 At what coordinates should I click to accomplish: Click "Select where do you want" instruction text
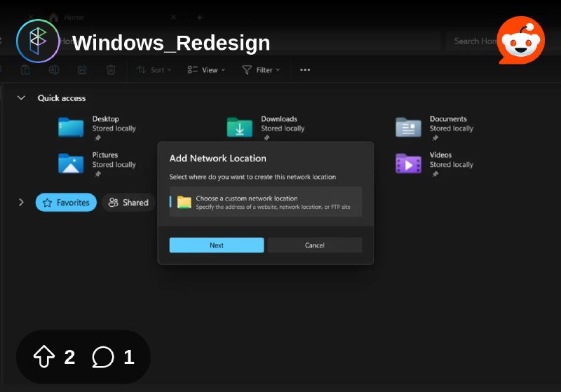252,177
